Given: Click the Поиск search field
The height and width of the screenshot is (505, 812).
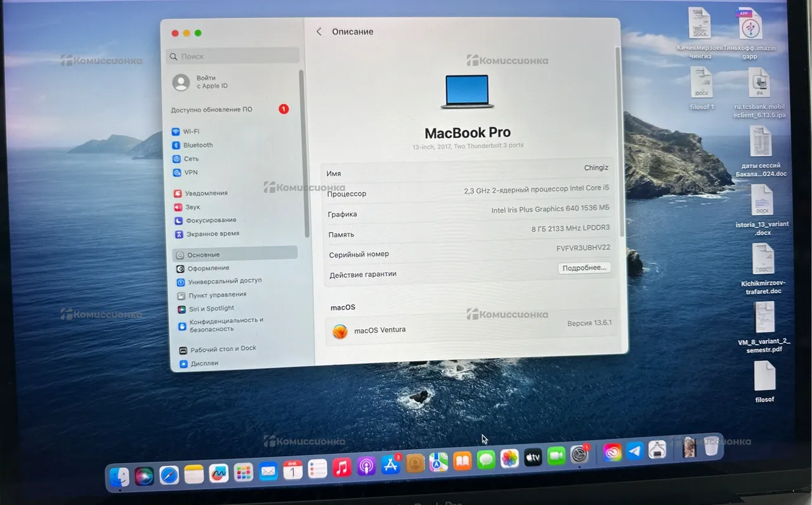Looking at the screenshot, I should 232,56.
